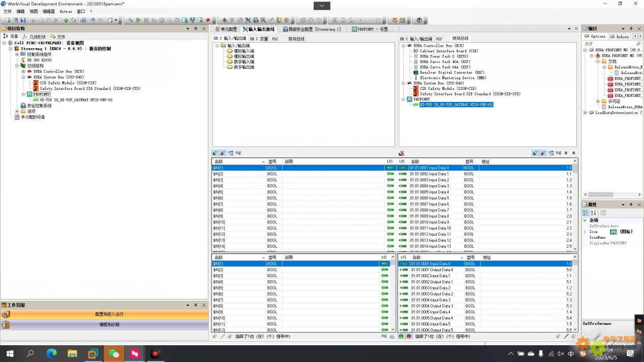Click the green status circle at bottom of right table
This screenshot has height=362, width=644.
401,336
